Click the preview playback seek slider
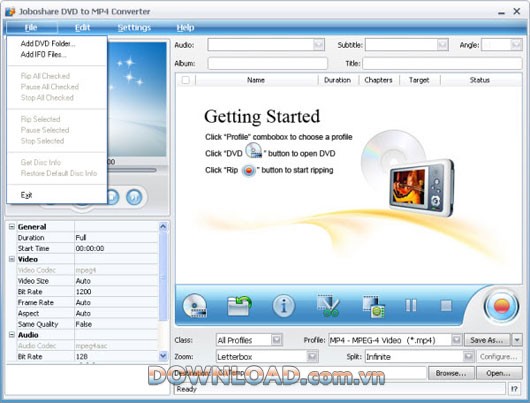The image size is (530, 403). (x=132, y=170)
